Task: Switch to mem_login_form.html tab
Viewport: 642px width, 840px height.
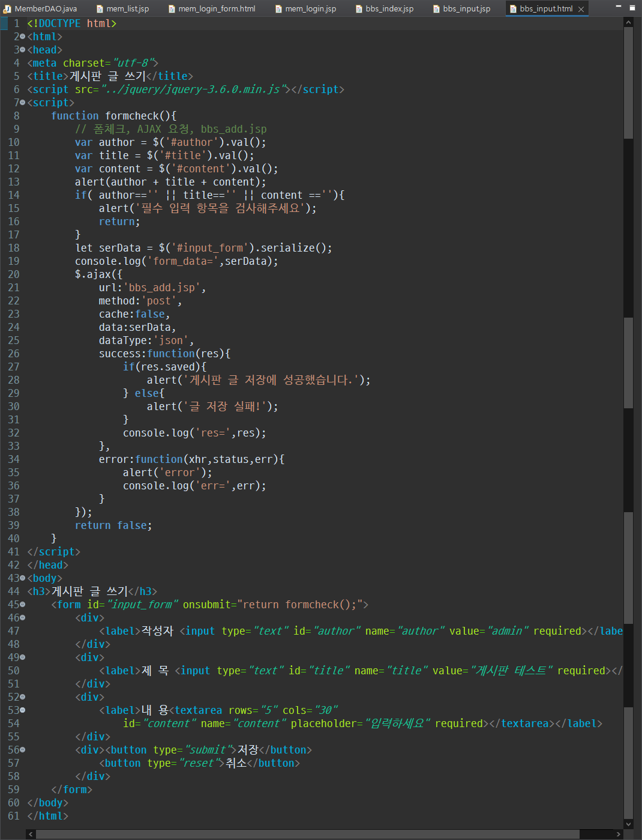Action: (x=217, y=9)
